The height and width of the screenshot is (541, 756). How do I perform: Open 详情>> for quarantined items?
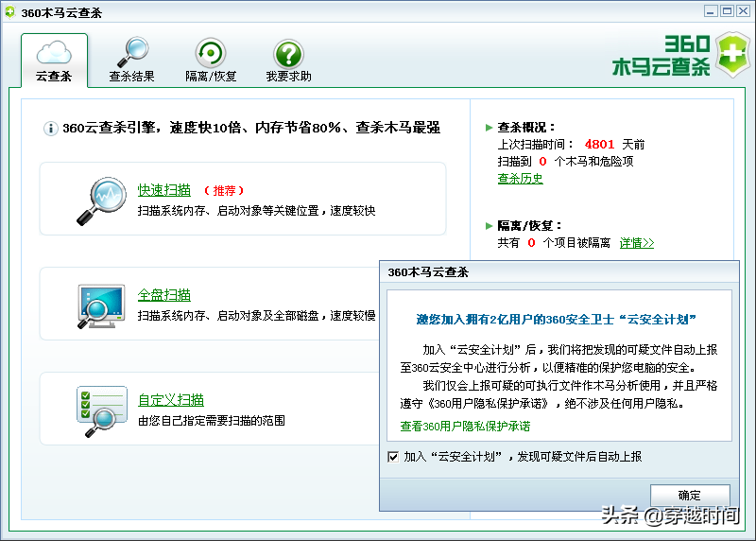click(x=637, y=243)
